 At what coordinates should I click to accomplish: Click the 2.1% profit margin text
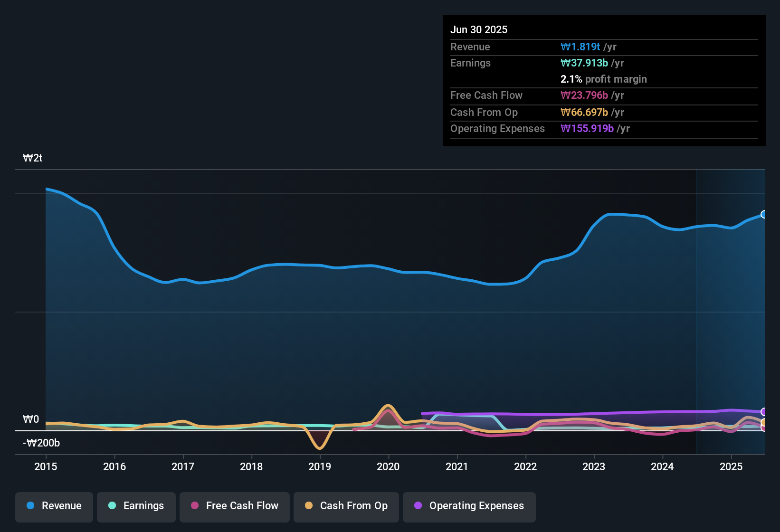point(603,79)
